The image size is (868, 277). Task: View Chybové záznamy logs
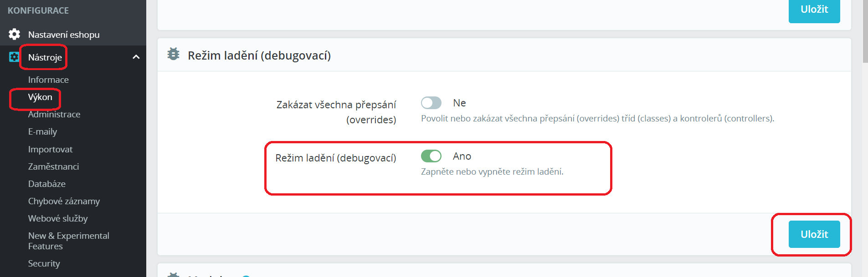[64, 201]
